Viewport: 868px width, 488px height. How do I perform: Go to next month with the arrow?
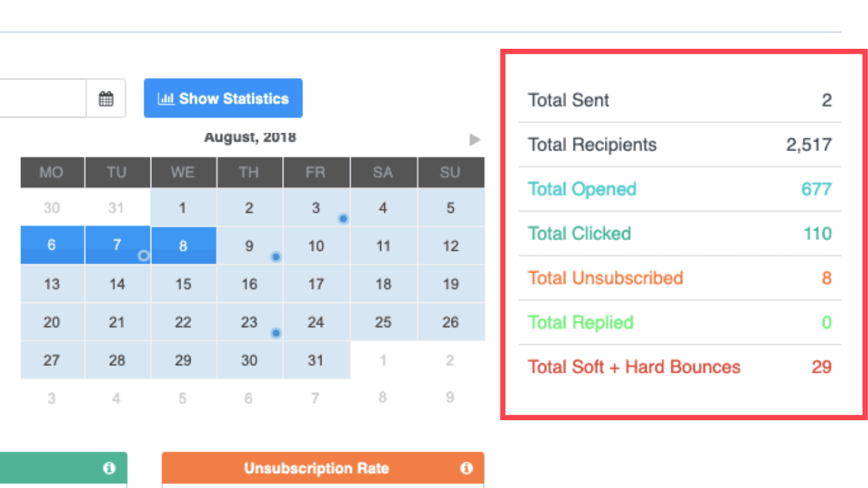(x=475, y=140)
